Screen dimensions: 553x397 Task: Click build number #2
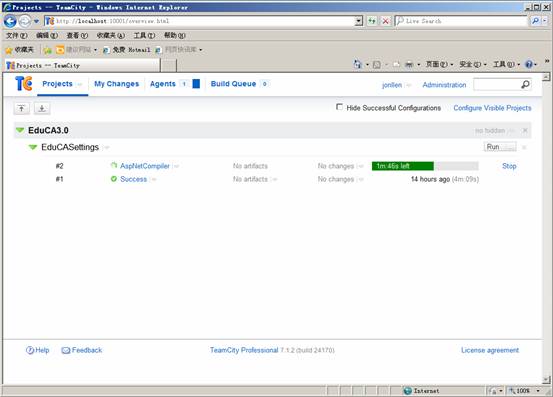60,166
